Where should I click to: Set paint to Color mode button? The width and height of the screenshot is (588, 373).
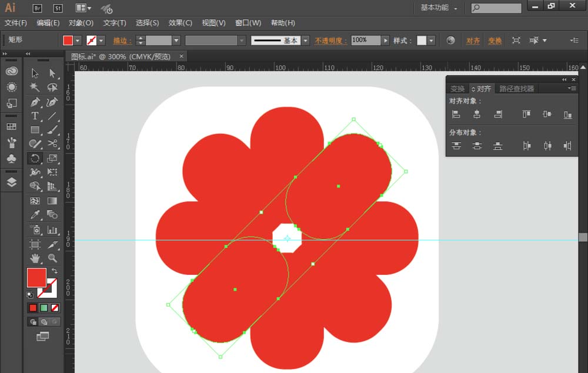pyautogui.click(x=33, y=308)
